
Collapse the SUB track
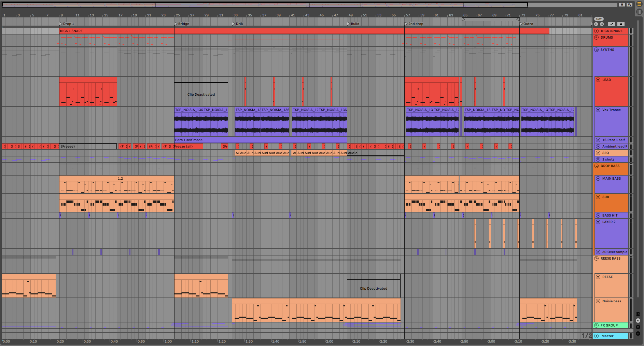(x=598, y=197)
